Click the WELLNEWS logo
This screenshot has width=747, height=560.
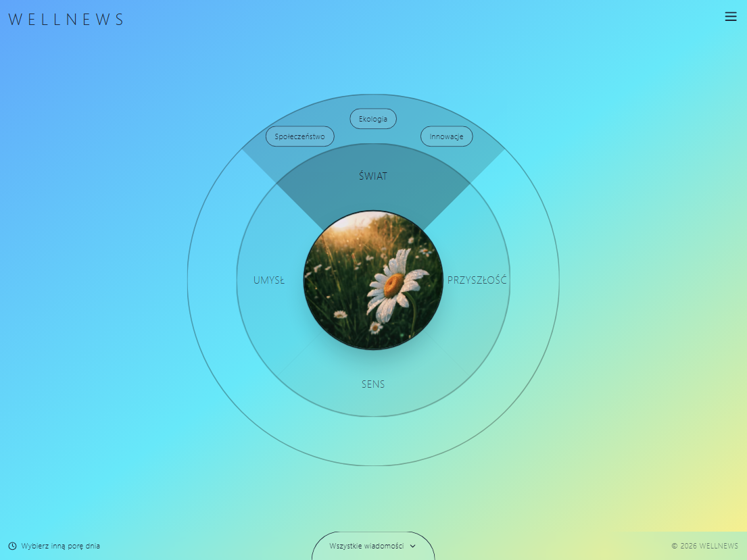(x=66, y=20)
